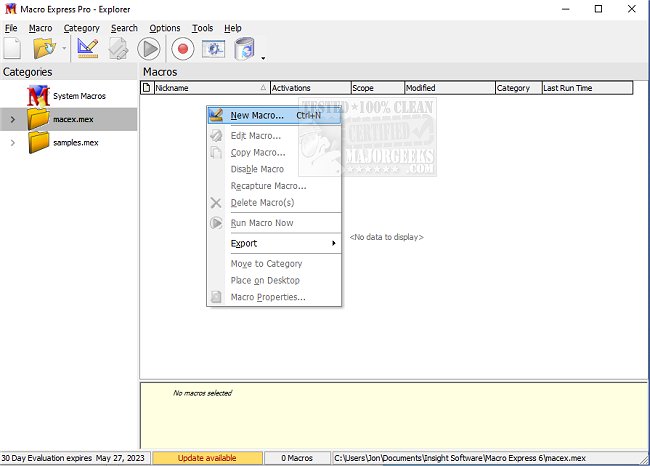Choose Recapture Macro... in the context menu
650x466 pixels.
tap(274, 186)
